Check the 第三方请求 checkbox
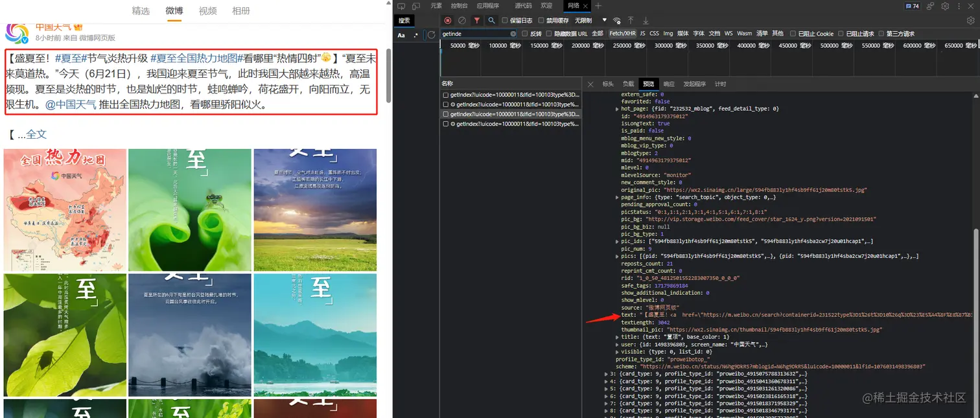 (881, 34)
